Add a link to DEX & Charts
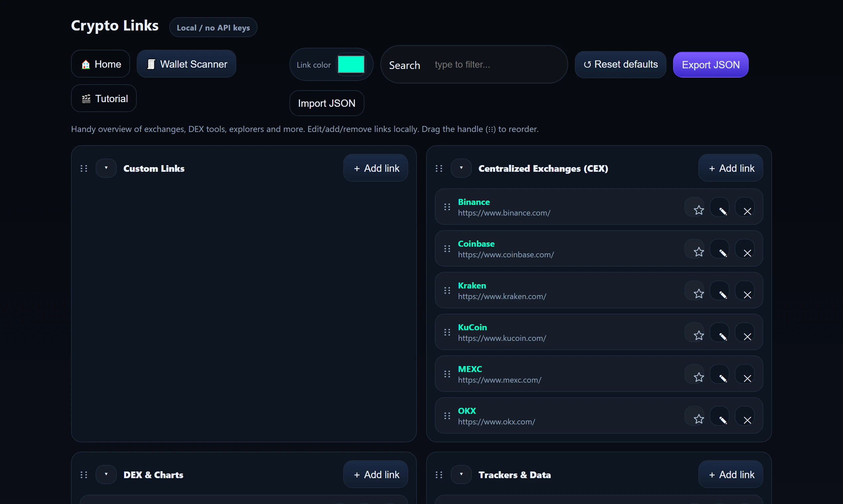The image size is (843, 504). pyautogui.click(x=376, y=474)
